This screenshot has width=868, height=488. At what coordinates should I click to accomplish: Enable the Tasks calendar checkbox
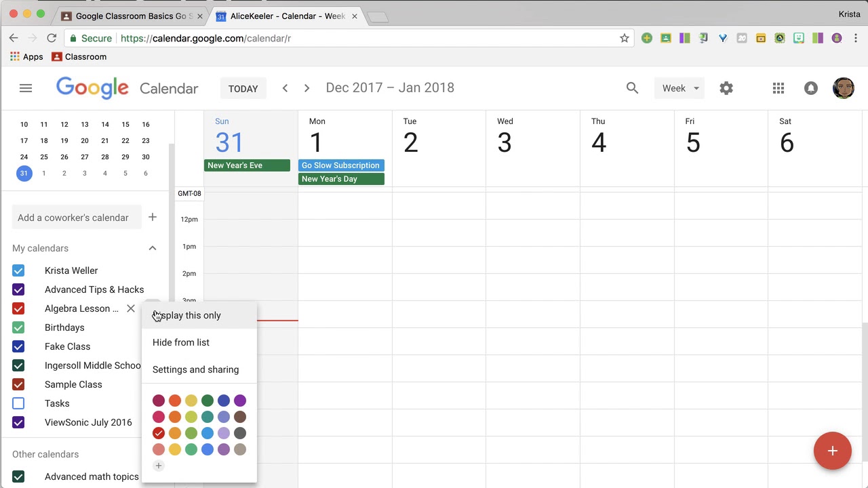[x=18, y=403]
